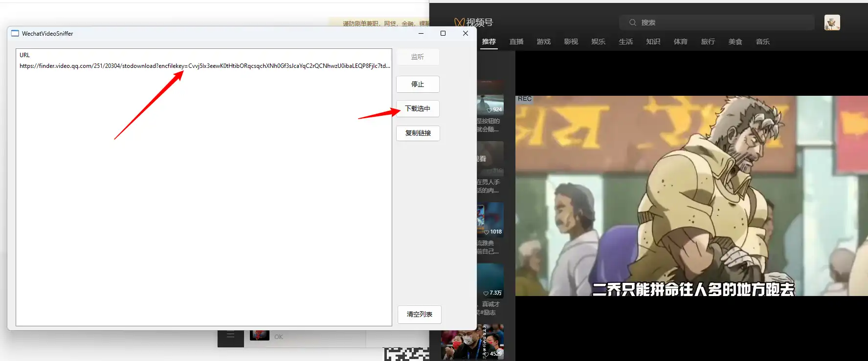868x361 pixels.
Task: Close the WechatVideoSniffer window
Action: pos(466,34)
